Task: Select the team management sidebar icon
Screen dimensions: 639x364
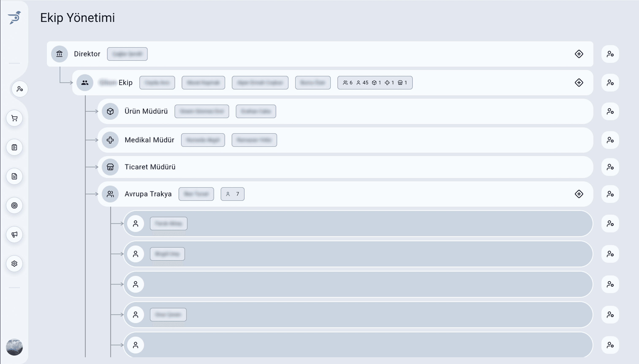Action: pyautogui.click(x=20, y=89)
